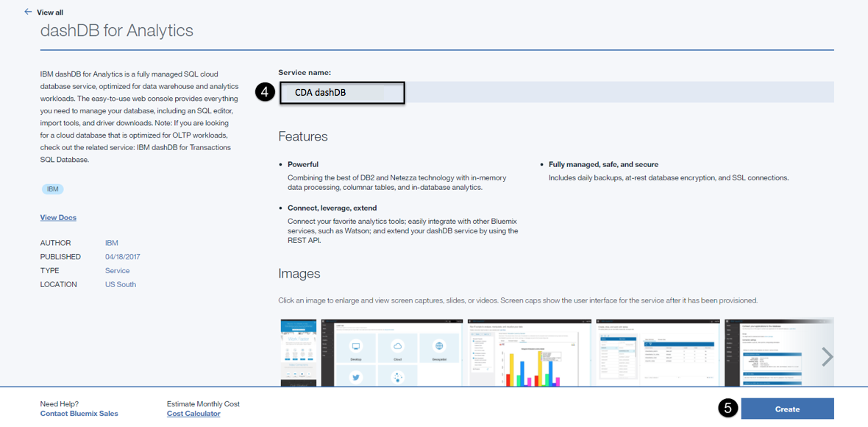
Task: Enlarge the bar chart visualization thumbnail
Action: point(529,352)
